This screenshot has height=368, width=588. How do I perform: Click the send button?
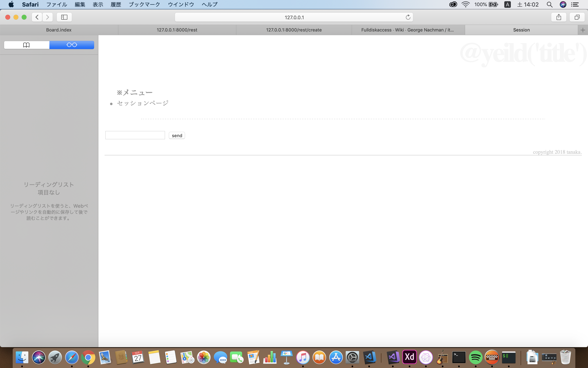click(x=177, y=135)
